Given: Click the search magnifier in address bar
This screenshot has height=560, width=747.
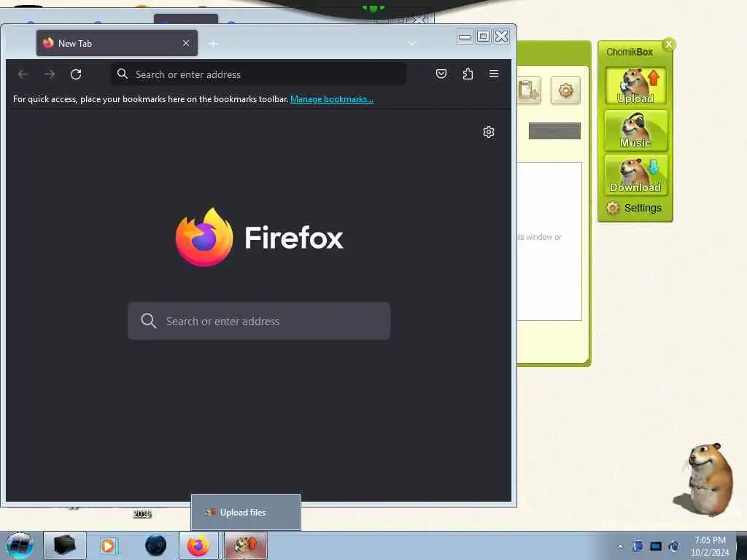Looking at the screenshot, I should click(123, 74).
